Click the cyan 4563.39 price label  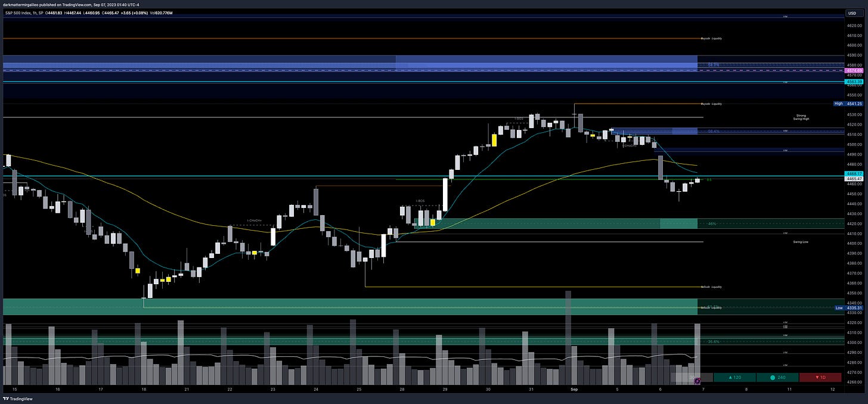point(854,82)
